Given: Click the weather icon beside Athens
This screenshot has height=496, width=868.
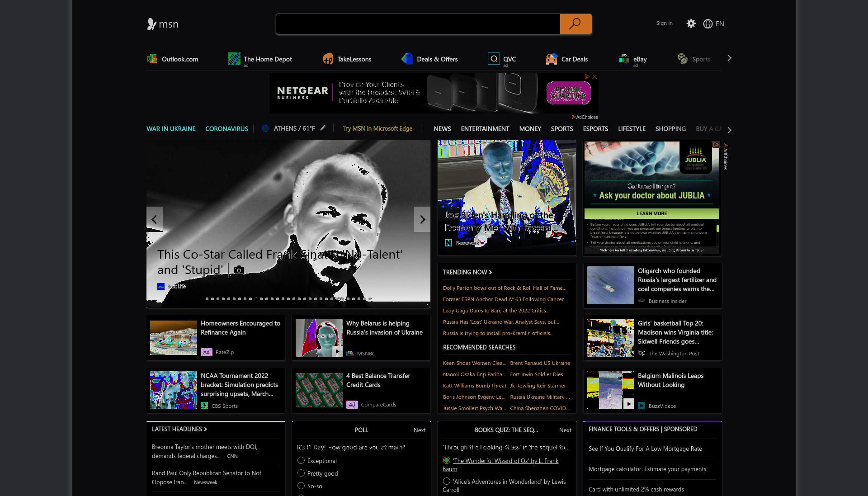Looking at the screenshot, I should [265, 128].
